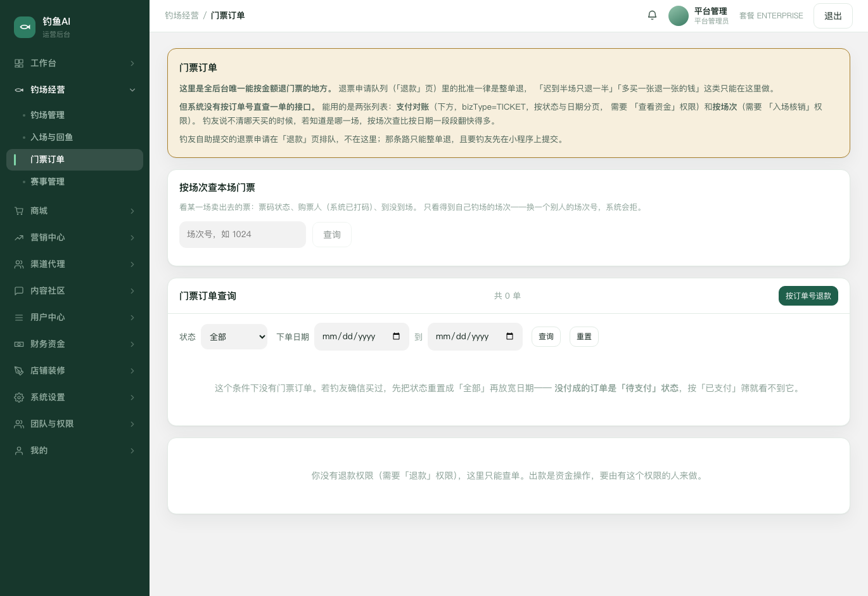
Task: Click the 商城 shopping cart icon
Action: coord(19,211)
